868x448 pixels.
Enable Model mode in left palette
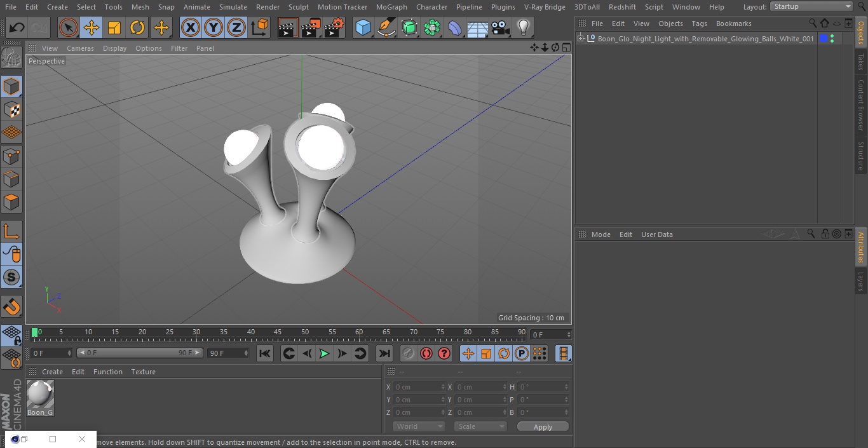pos(11,86)
